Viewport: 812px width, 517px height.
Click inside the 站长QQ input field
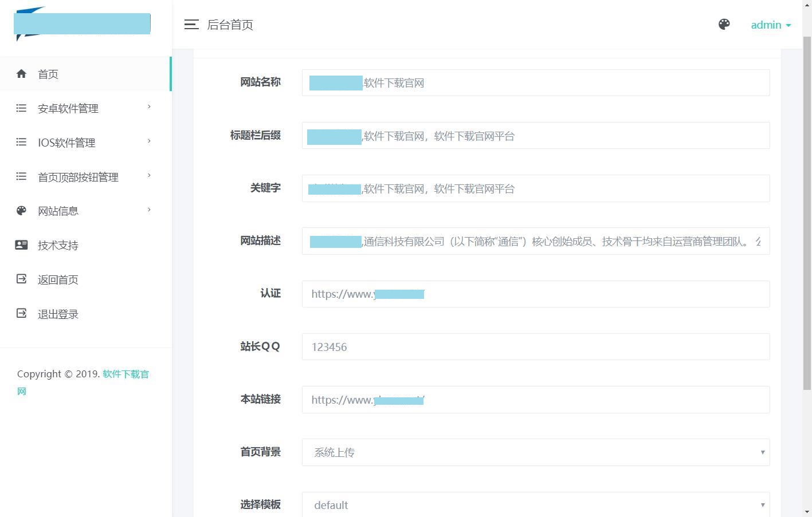pyautogui.click(x=535, y=346)
